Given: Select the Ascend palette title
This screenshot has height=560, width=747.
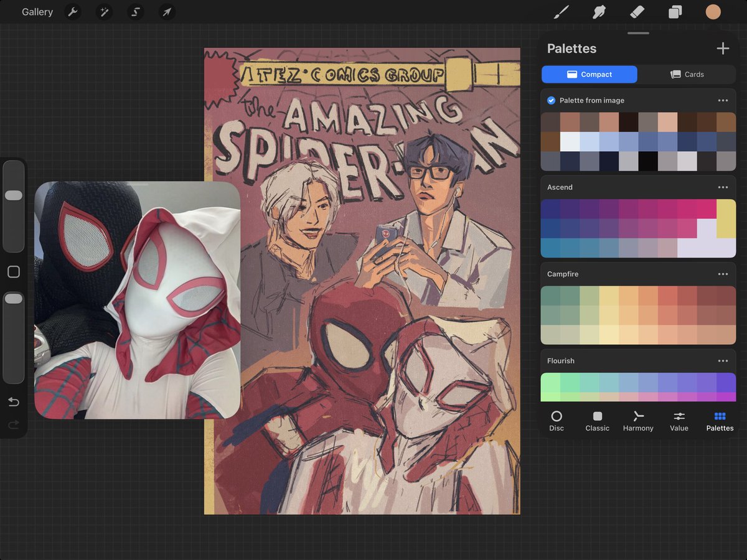Looking at the screenshot, I should 560,187.
